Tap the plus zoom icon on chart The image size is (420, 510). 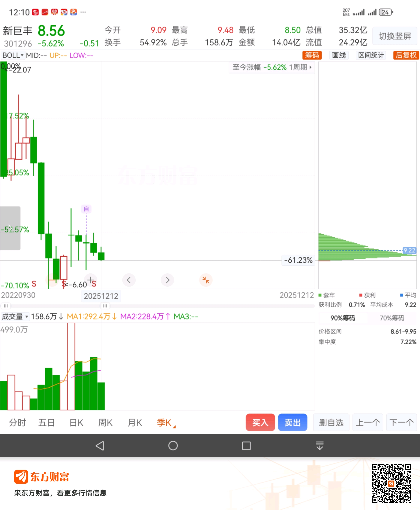pos(91,280)
